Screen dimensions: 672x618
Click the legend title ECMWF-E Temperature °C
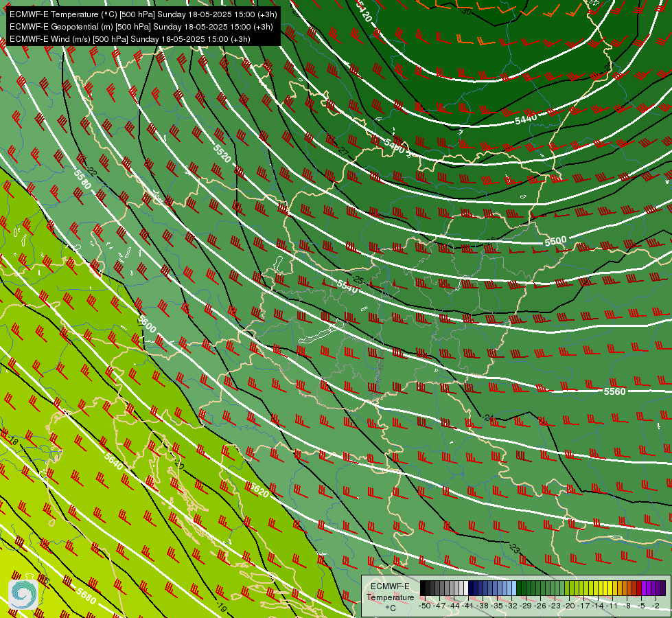(390, 597)
